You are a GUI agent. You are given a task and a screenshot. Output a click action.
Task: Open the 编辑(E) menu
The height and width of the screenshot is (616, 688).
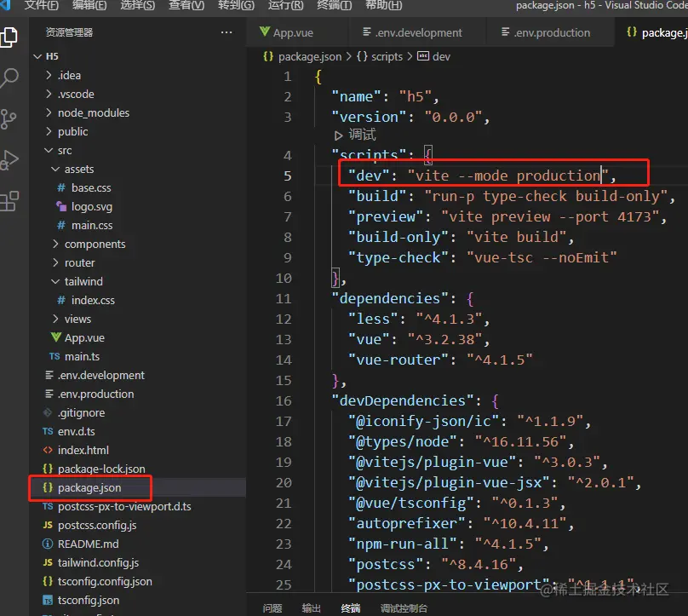[x=89, y=5]
